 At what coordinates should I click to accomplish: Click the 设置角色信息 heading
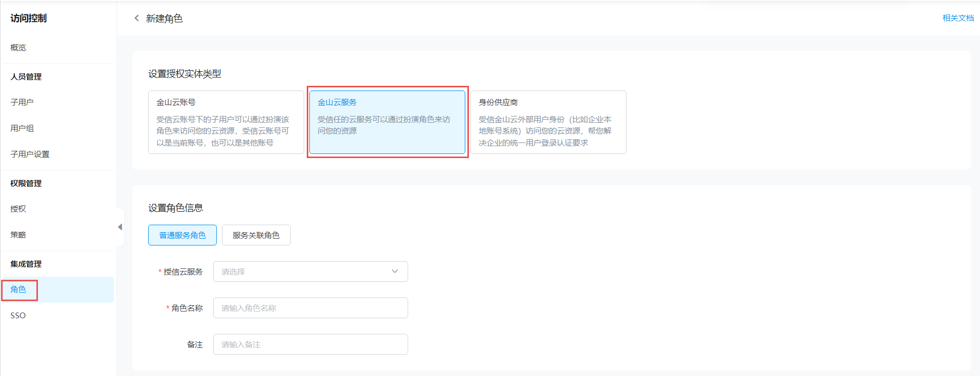[176, 208]
